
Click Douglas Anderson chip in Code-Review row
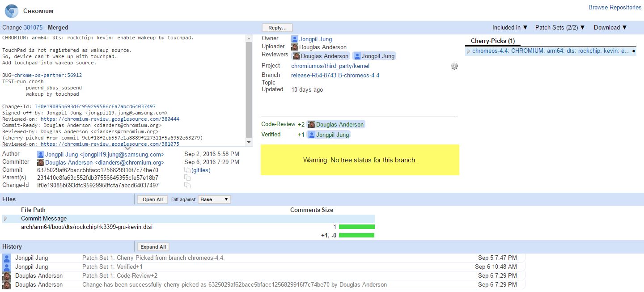[336, 124]
